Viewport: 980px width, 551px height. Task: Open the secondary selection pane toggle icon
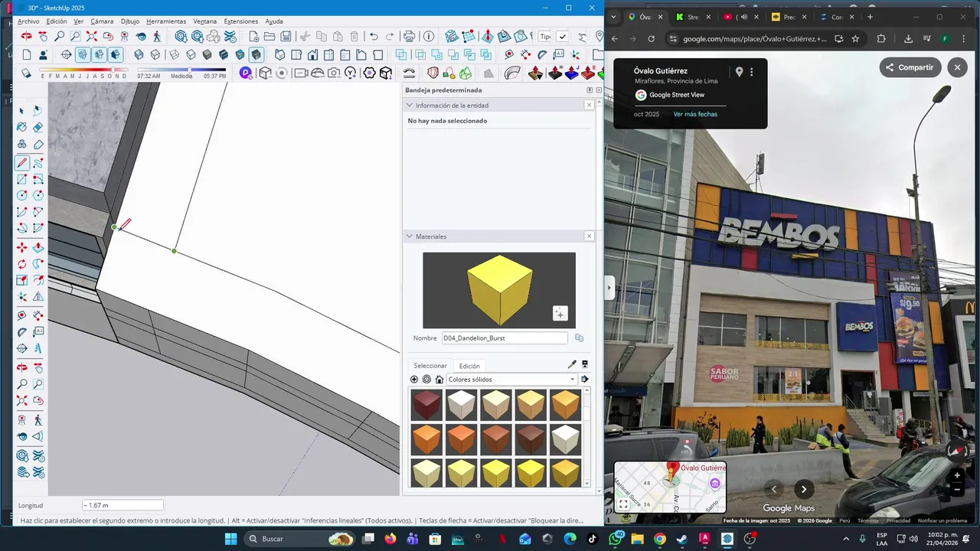tap(585, 364)
